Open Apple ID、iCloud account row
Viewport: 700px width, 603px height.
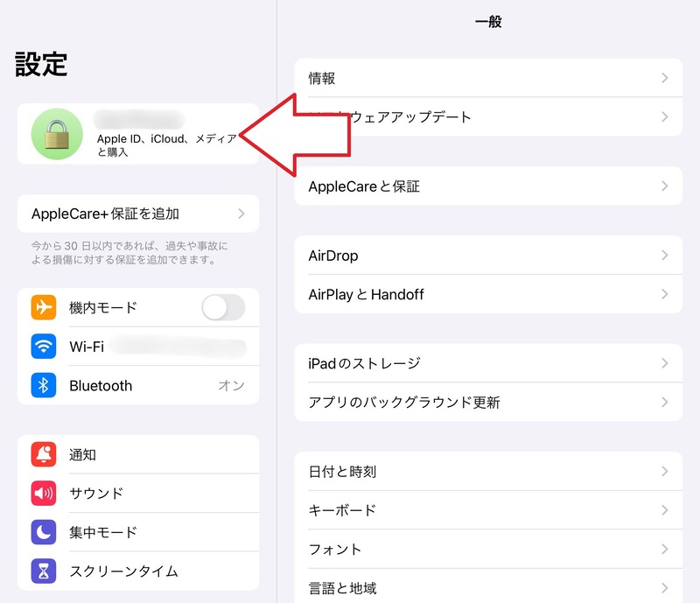click(138, 134)
